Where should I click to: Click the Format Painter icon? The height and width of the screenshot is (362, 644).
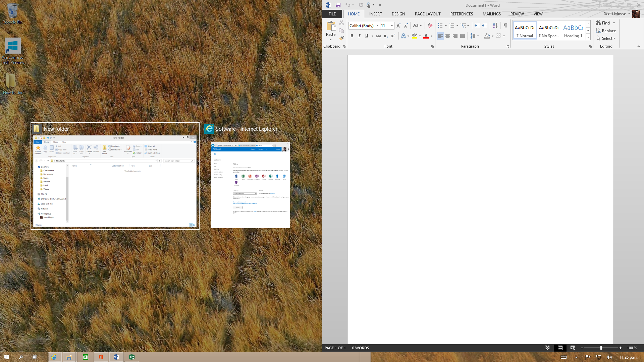click(x=341, y=38)
